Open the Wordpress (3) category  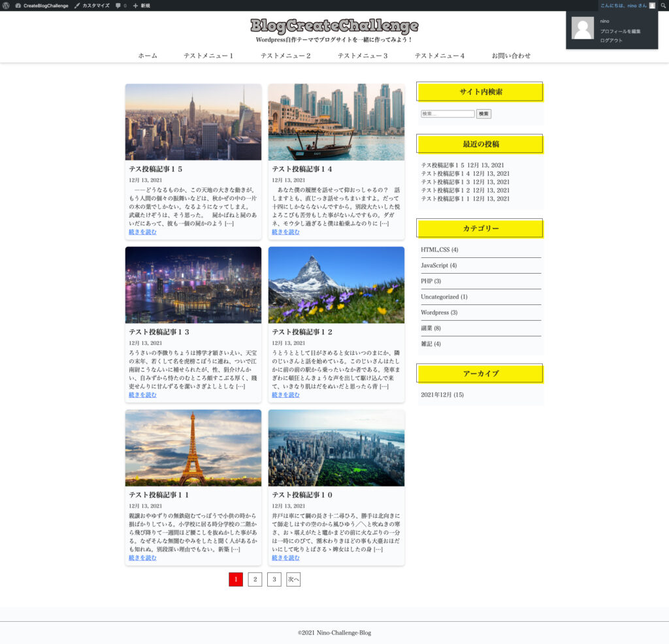[439, 313]
